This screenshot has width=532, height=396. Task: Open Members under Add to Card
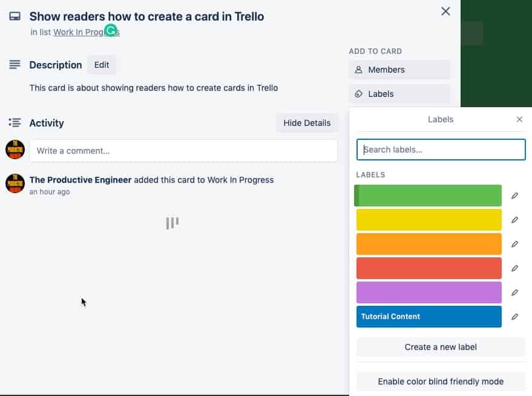pos(399,70)
